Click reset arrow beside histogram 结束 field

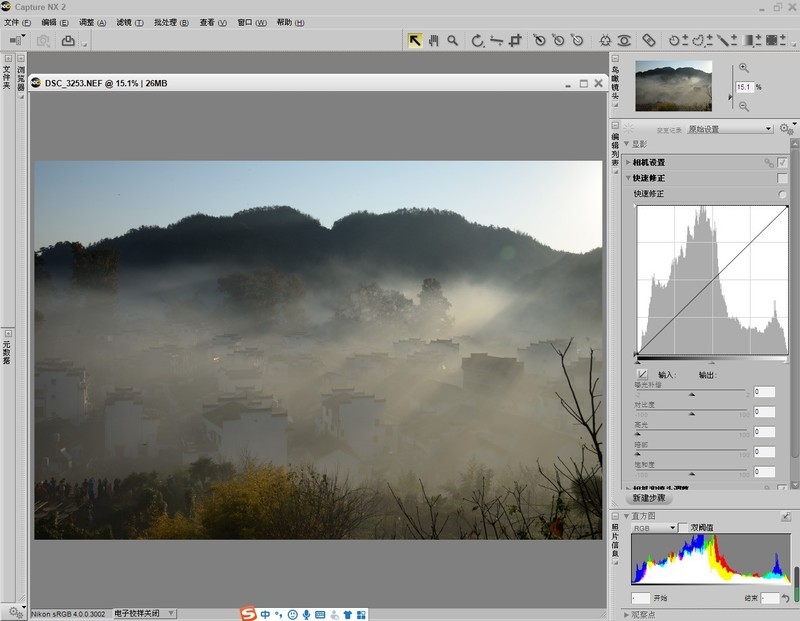(x=785, y=598)
